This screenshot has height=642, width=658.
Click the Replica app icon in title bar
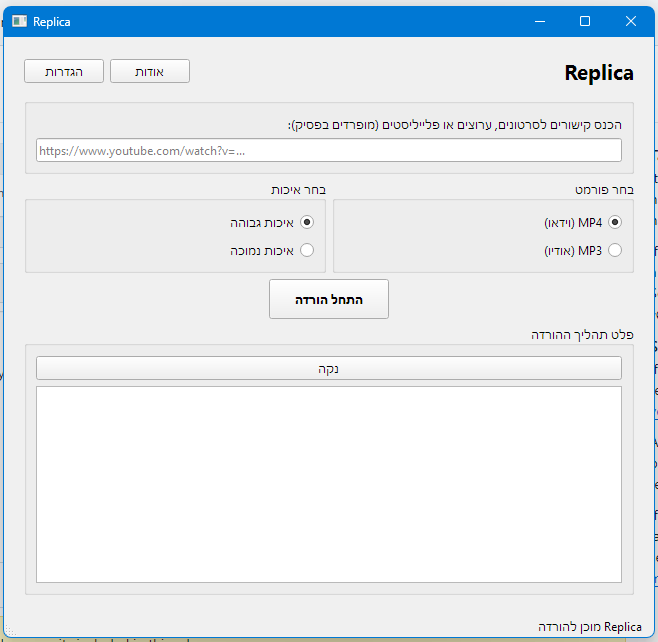click(x=19, y=21)
